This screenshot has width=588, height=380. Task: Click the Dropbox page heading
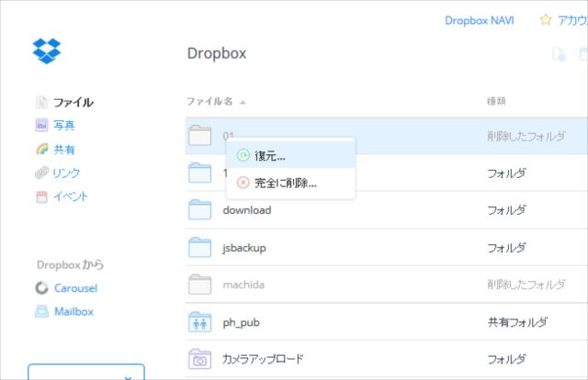coord(217,53)
